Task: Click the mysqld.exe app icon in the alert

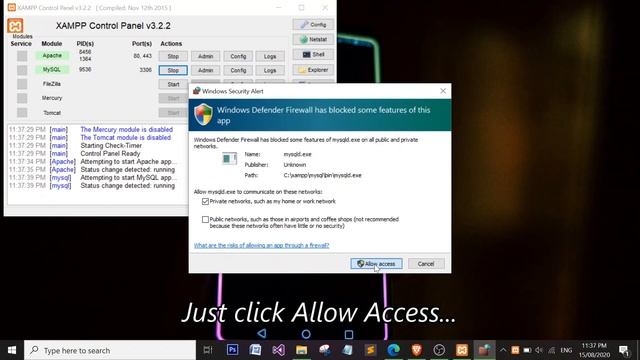Action: pos(229,158)
